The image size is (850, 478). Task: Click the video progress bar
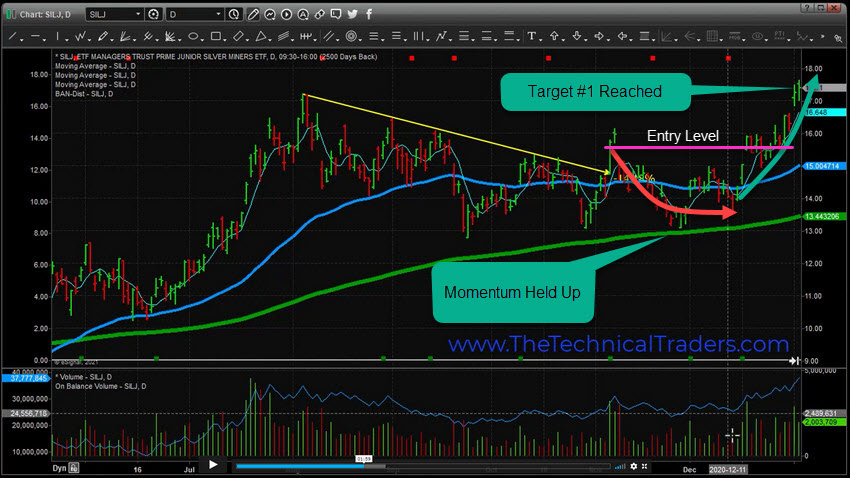(423, 466)
